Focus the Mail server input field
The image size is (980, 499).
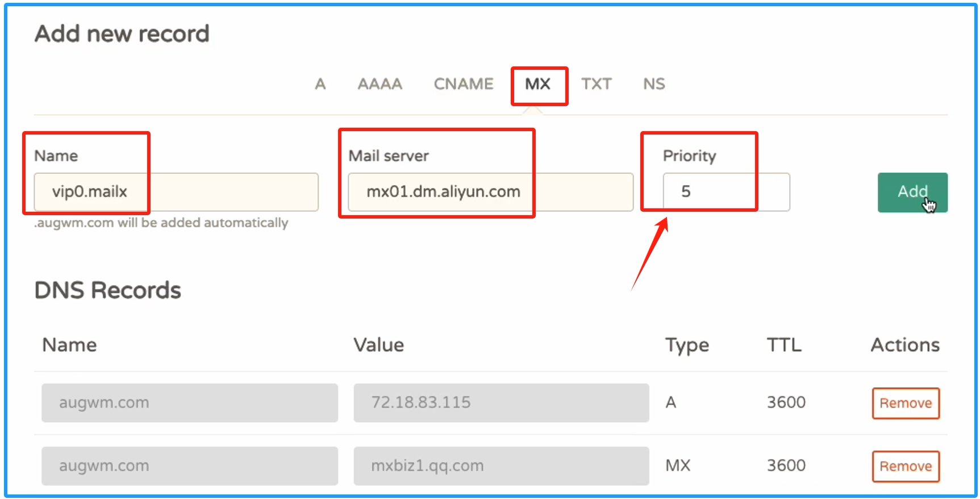[491, 192]
